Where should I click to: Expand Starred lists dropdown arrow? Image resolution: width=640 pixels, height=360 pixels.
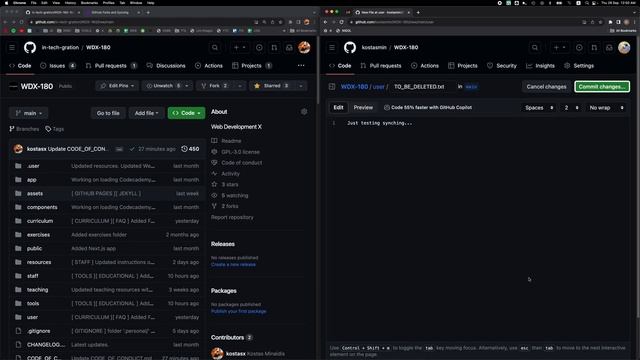[301, 86]
